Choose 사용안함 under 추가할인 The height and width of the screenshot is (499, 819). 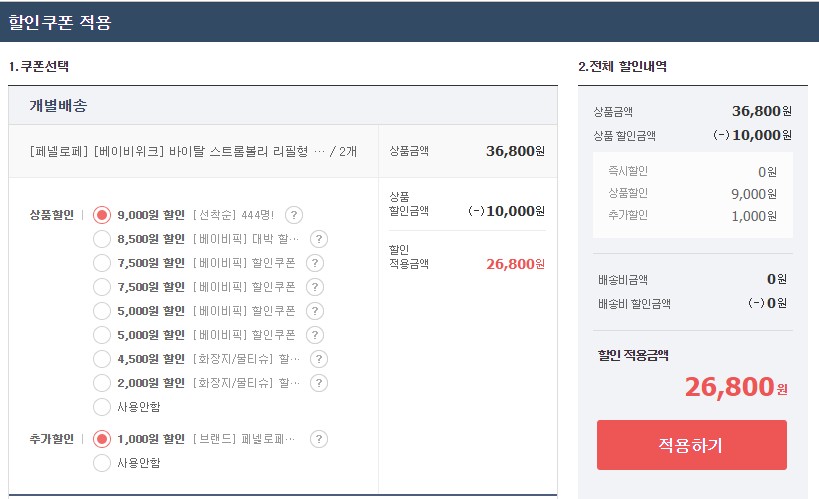pos(101,463)
